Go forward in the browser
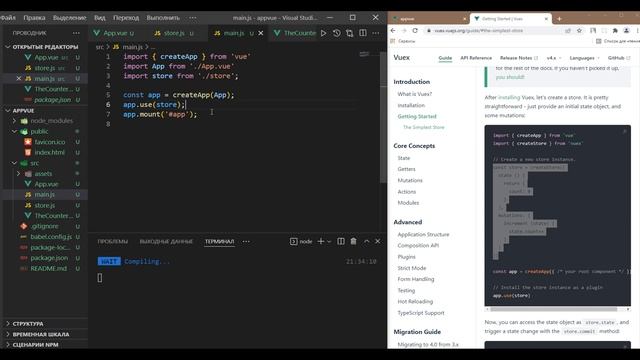 click(x=404, y=31)
